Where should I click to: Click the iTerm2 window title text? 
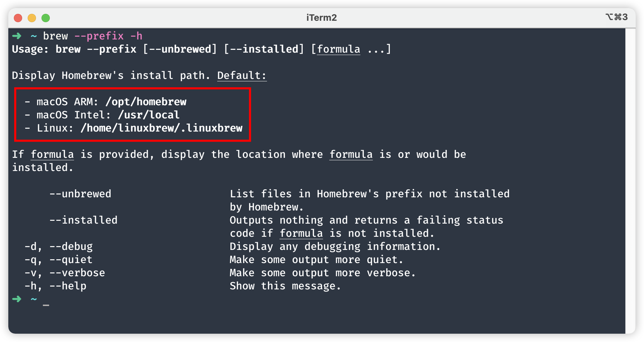click(321, 18)
